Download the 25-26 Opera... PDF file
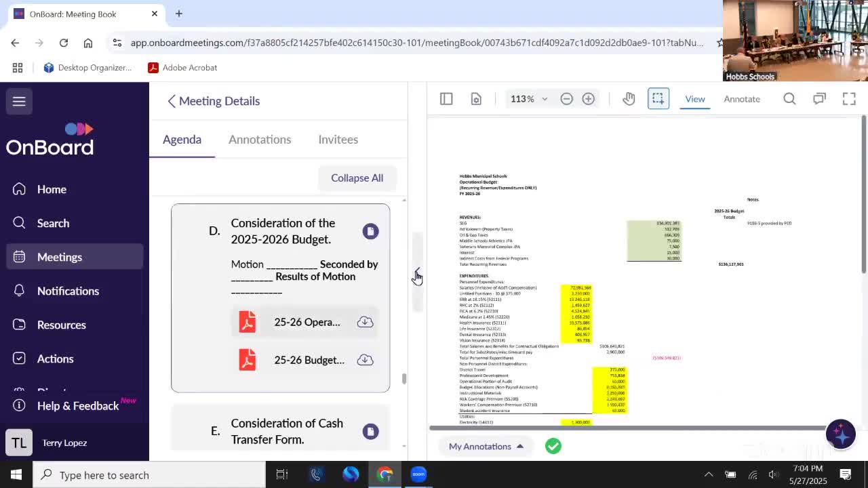Image resolution: width=868 pixels, height=488 pixels. [365, 322]
